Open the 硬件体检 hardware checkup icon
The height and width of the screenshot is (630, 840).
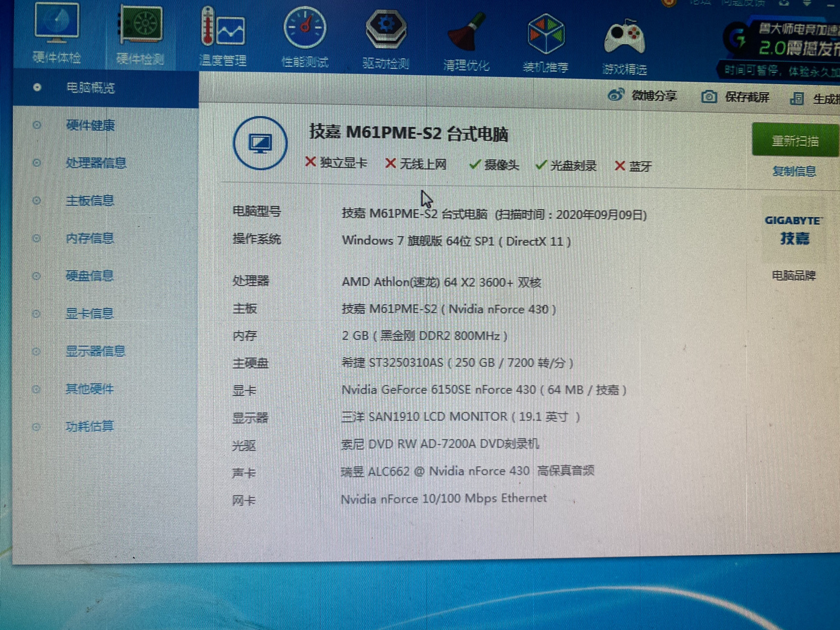57,32
